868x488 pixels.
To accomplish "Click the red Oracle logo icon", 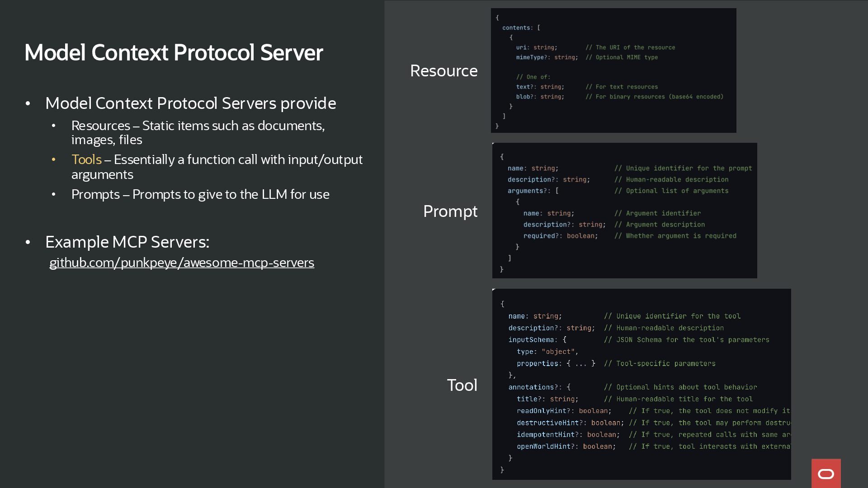I will tap(826, 473).
